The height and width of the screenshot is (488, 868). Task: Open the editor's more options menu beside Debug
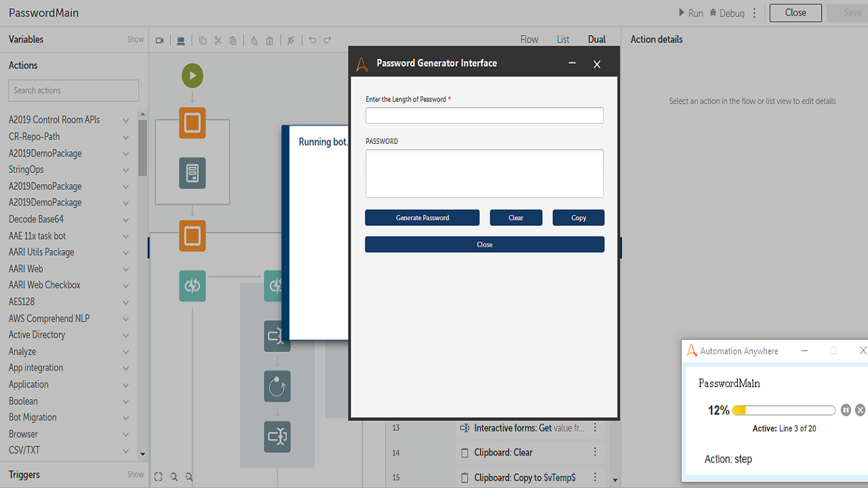(x=755, y=13)
